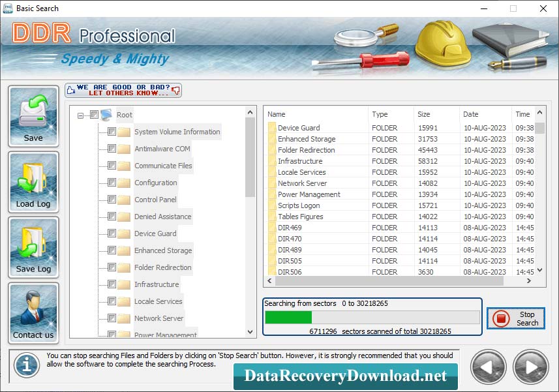559x392 pixels.
Task: Check the Antimalware COM checkbox
Action: pos(112,148)
